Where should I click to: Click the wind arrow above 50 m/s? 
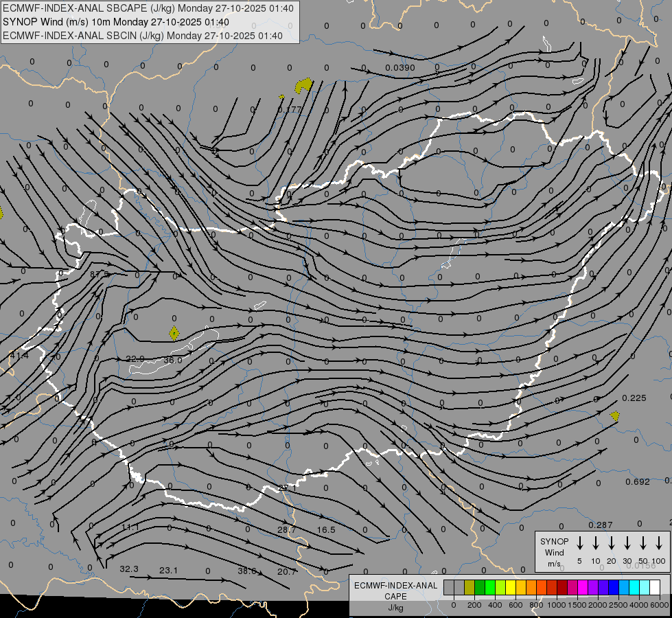click(x=643, y=542)
